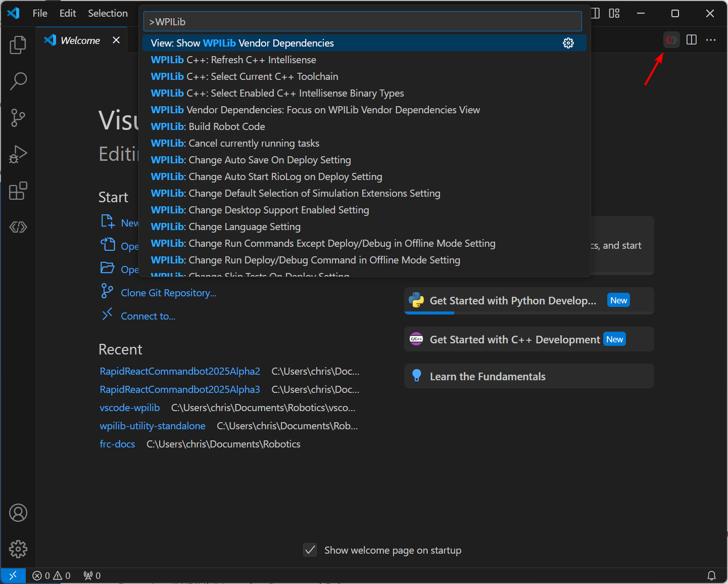Open Manage gear in activity bar
The width and height of the screenshot is (728, 584).
[x=18, y=549]
